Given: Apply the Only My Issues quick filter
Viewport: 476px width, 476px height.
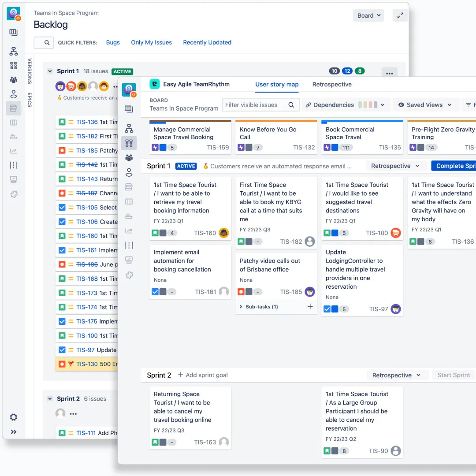Looking at the screenshot, I should (x=151, y=42).
